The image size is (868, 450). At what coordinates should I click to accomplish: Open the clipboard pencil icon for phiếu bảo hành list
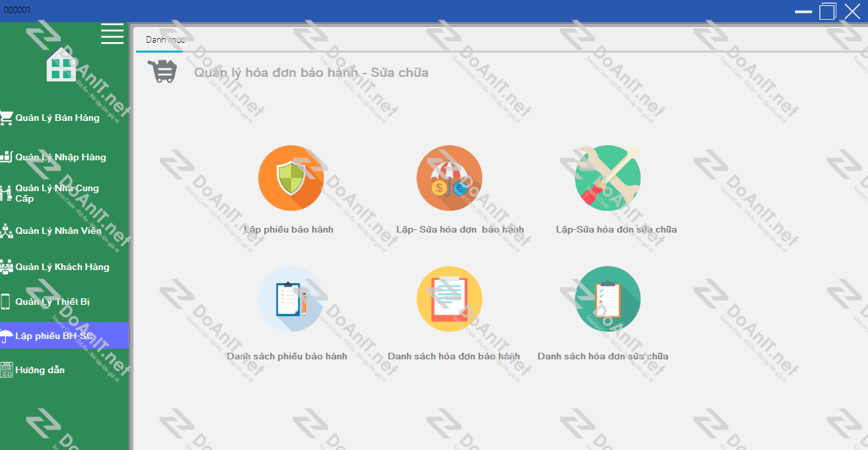point(291,299)
